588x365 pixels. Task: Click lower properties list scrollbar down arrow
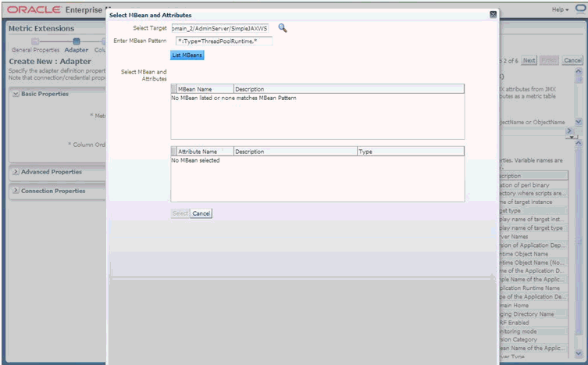(579, 353)
